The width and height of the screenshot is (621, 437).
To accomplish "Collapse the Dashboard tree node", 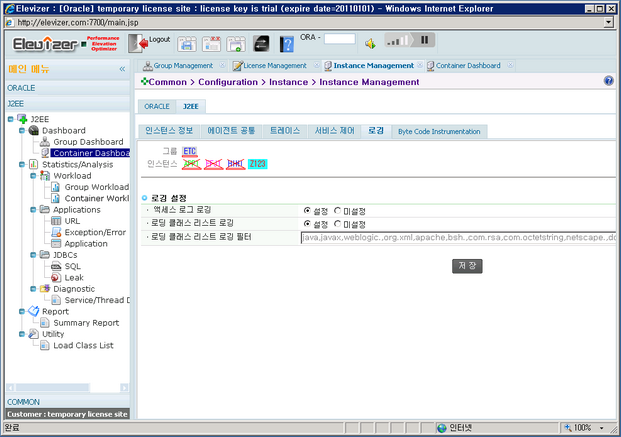I will [22, 130].
